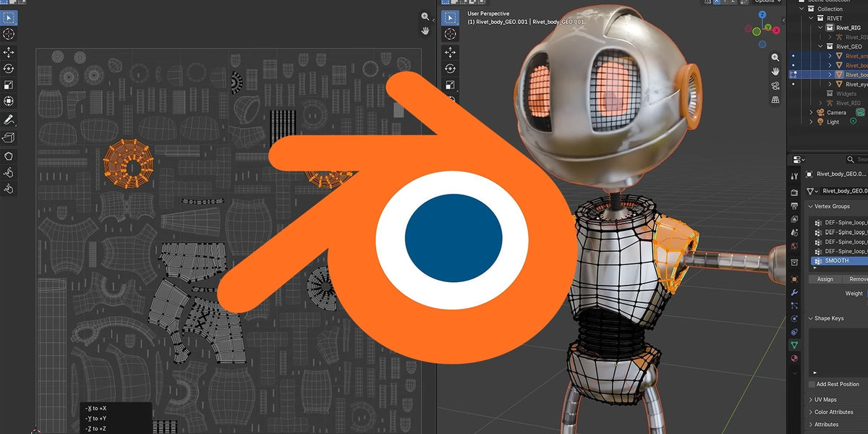The height and width of the screenshot is (434, 868).
Task: Select the Transform tool in UV editor
Action: 9,100
